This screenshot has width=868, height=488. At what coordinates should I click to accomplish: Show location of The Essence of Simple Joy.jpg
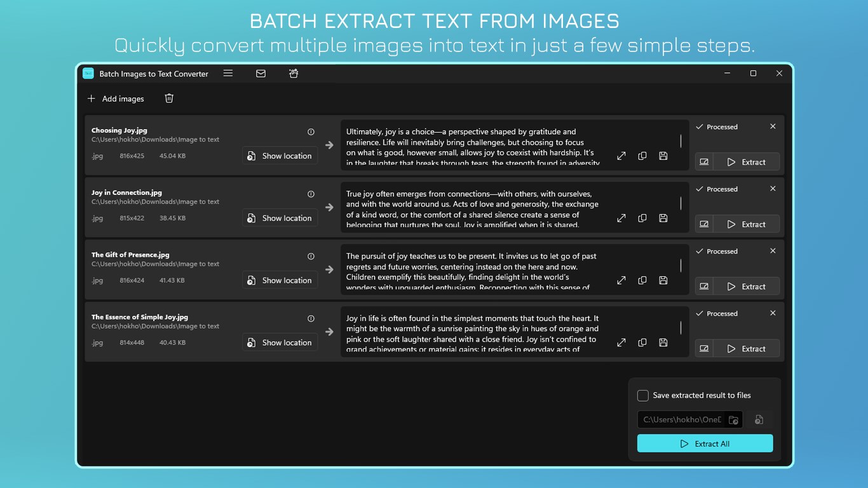(280, 342)
